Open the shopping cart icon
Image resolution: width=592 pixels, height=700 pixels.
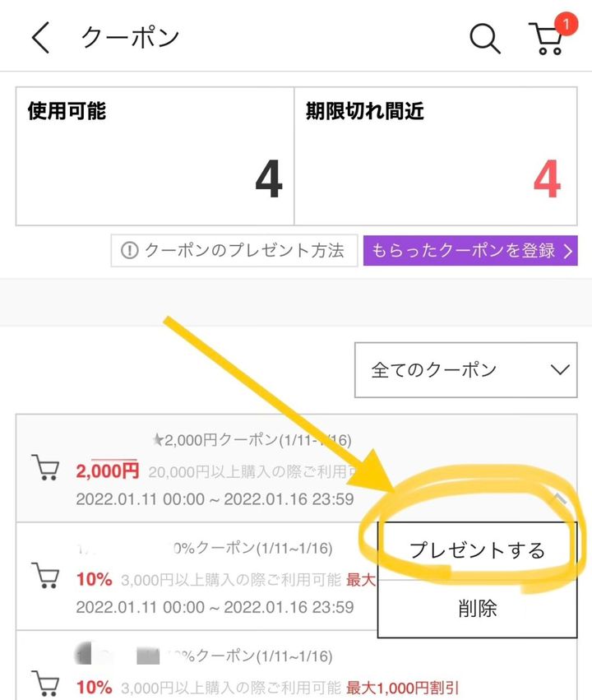click(x=544, y=39)
